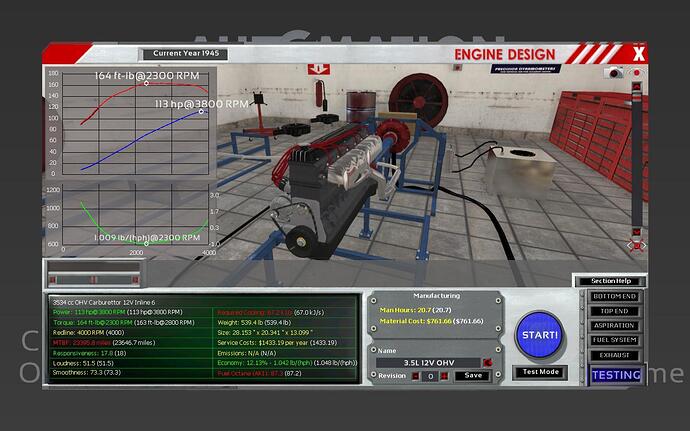690x431 pixels.
Task: Click the zoom-out arrow below the vertical slider
Action: tap(634, 232)
